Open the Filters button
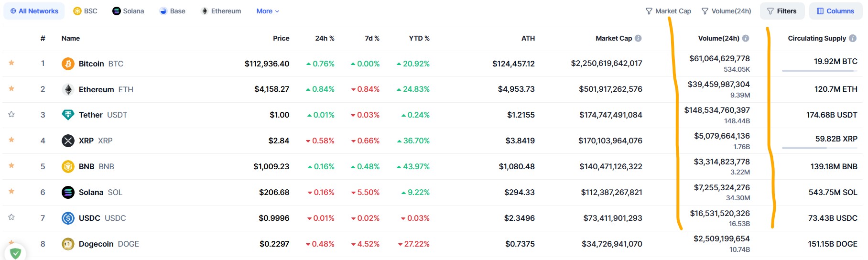 pyautogui.click(x=782, y=11)
